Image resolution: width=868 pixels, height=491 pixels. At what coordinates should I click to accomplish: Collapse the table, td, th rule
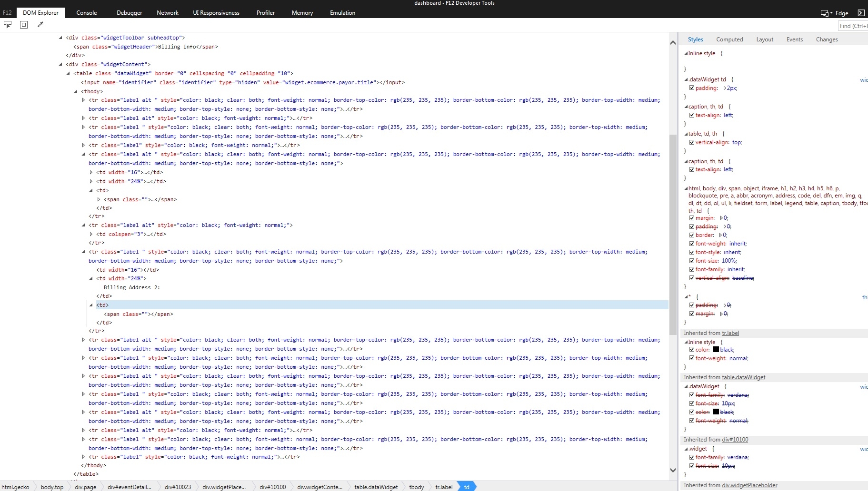click(686, 134)
